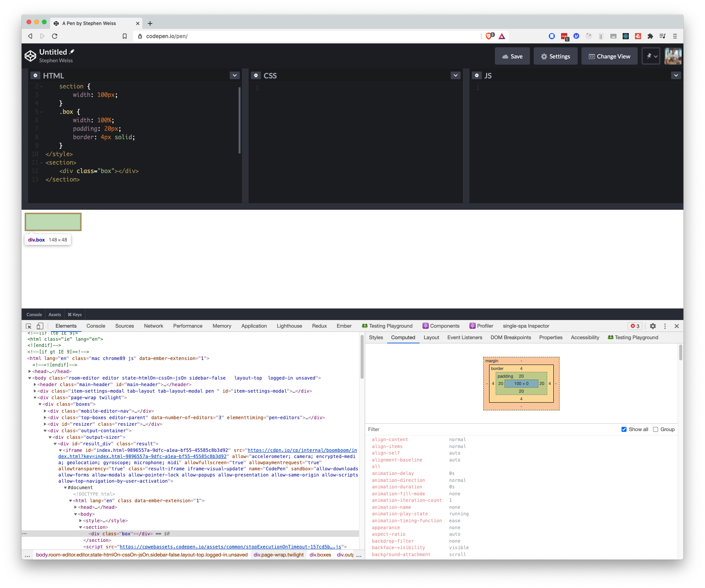Viewport: 705px width, 588px height.
Task: Click the Save button
Action: [x=512, y=56]
